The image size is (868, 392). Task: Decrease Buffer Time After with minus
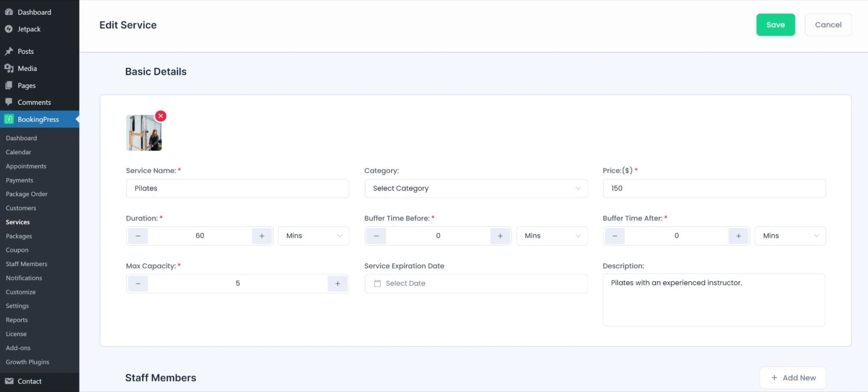pos(615,236)
